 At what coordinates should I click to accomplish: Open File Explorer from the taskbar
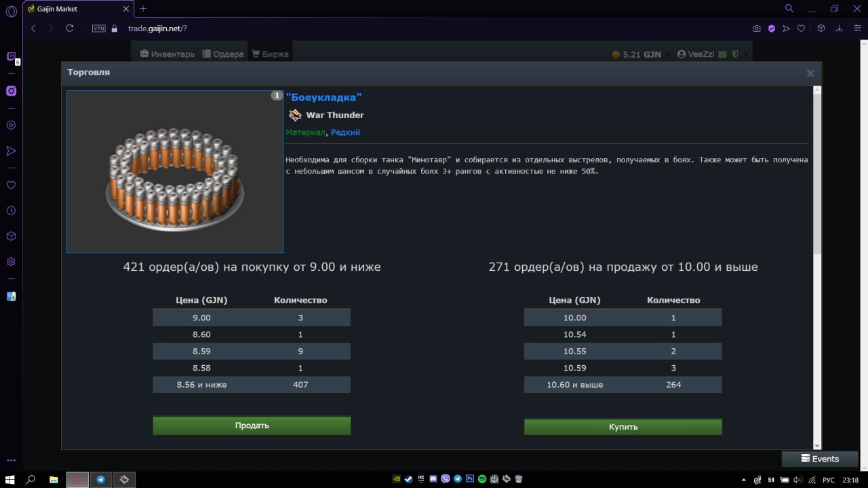coord(54,479)
